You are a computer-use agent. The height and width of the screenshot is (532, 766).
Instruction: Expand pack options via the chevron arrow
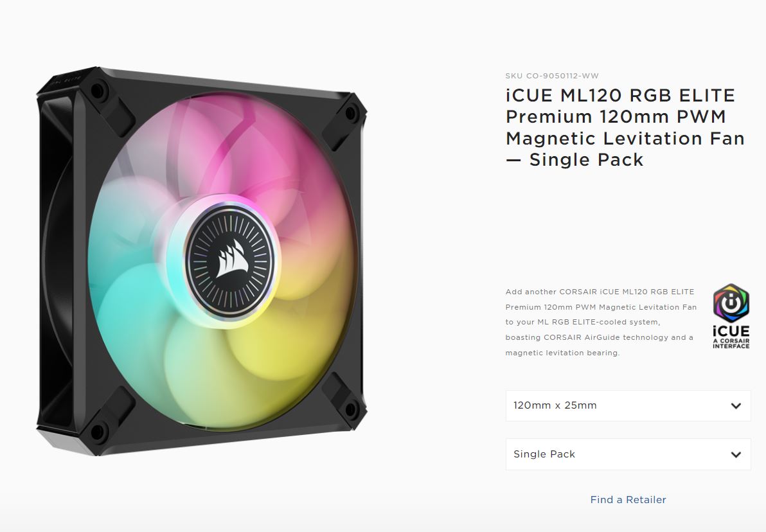(x=736, y=454)
